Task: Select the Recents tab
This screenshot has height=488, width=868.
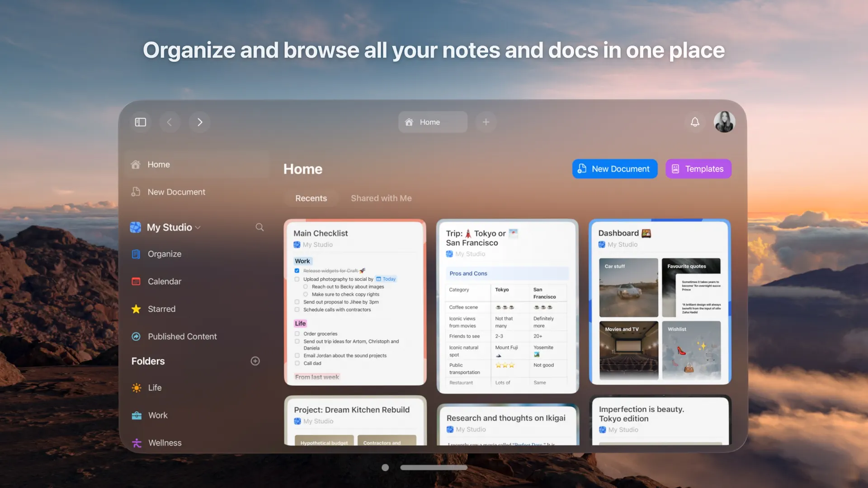Action: [x=311, y=198]
